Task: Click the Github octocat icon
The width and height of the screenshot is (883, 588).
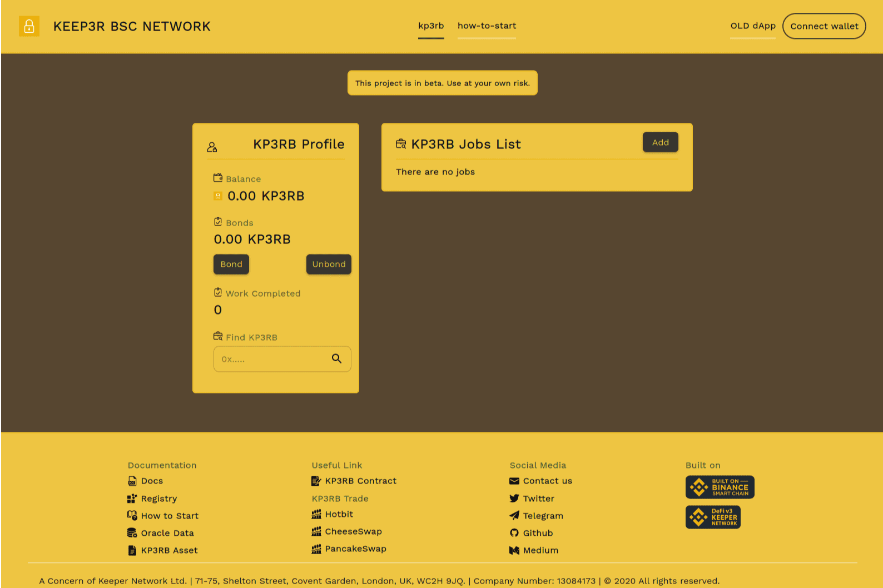Action: click(514, 532)
